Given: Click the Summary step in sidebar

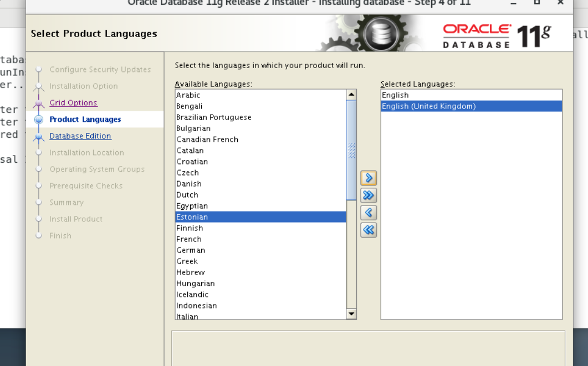Looking at the screenshot, I should click(x=67, y=202).
